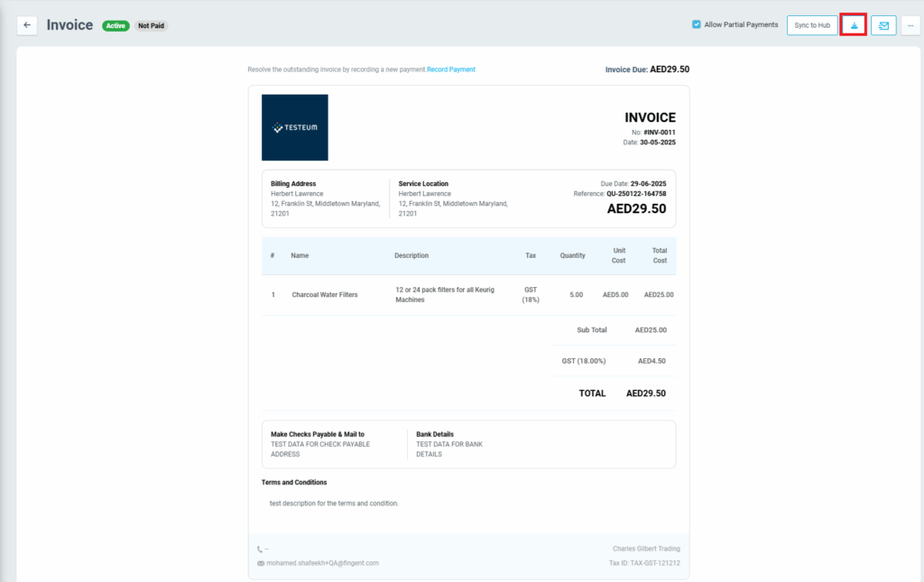Click the small envelope icon in footer
The height and width of the screenshot is (582, 924).
(261, 563)
